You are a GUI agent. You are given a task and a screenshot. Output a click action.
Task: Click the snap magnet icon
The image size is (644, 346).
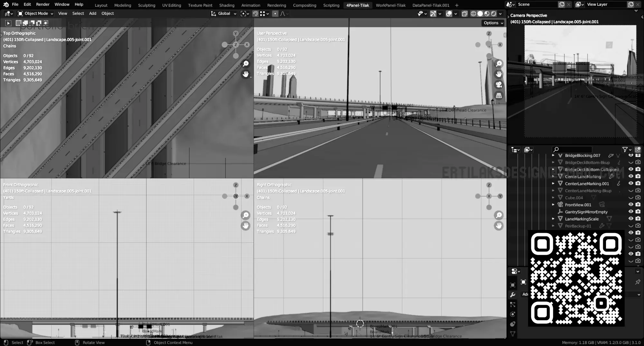[255, 14]
